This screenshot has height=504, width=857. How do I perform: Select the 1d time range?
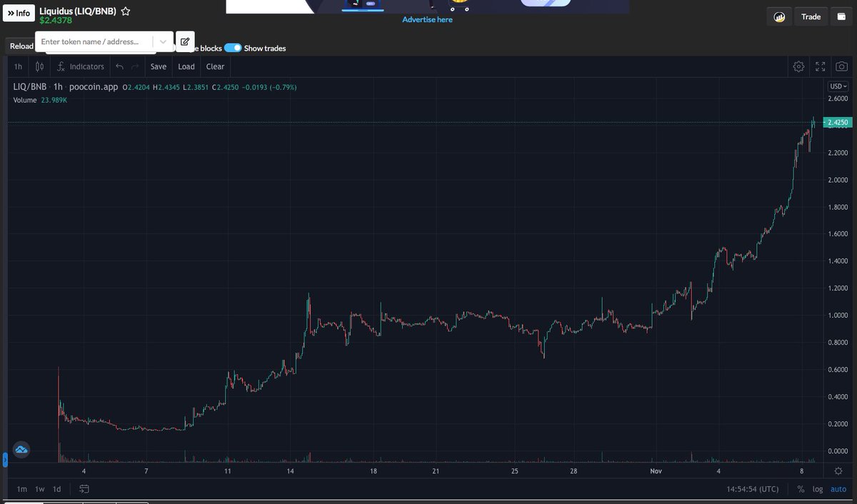pos(56,489)
